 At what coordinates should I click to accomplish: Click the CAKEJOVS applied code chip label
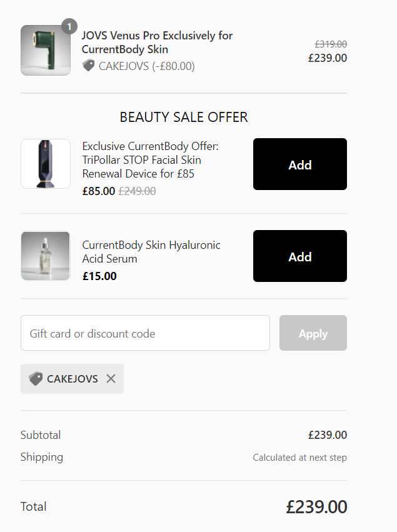point(73,379)
